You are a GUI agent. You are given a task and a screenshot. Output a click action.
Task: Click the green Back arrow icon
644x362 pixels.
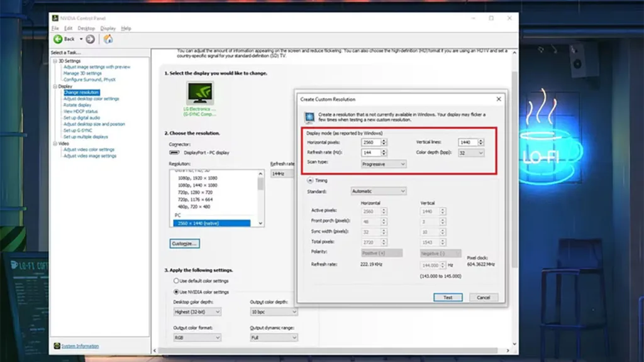click(x=58, y=39)
